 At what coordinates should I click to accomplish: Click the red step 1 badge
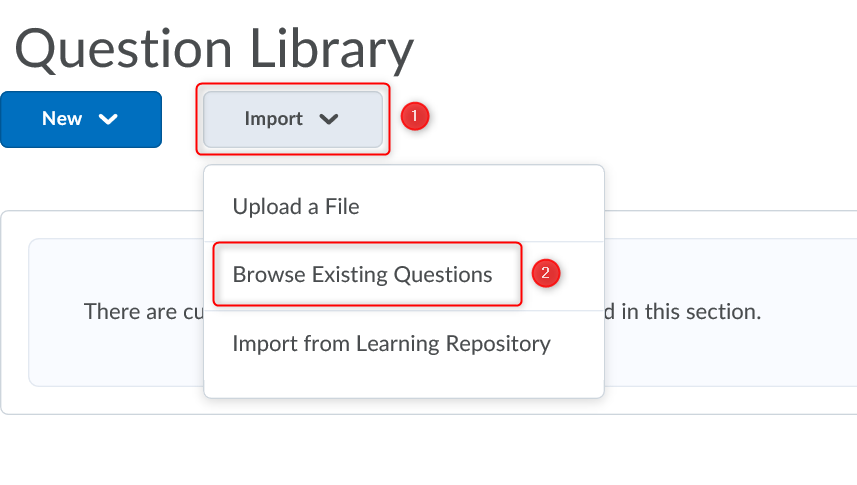[415, 117]
